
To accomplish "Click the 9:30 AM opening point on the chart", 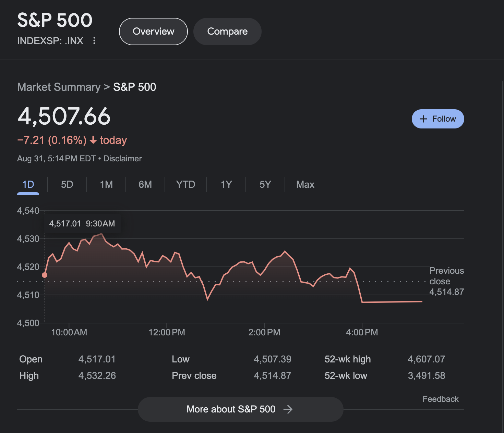I will [45, 275].
